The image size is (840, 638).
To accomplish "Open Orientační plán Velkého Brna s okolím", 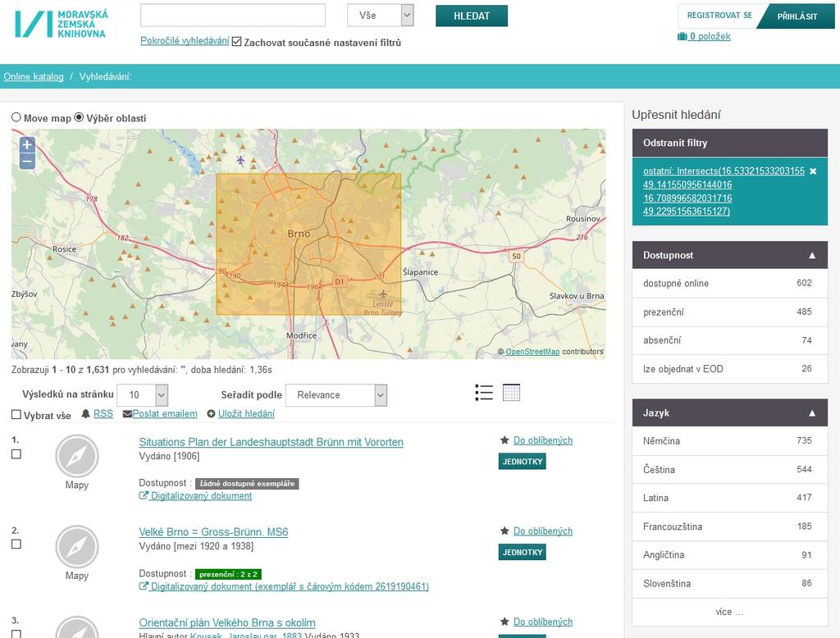I will pos(227,622).
